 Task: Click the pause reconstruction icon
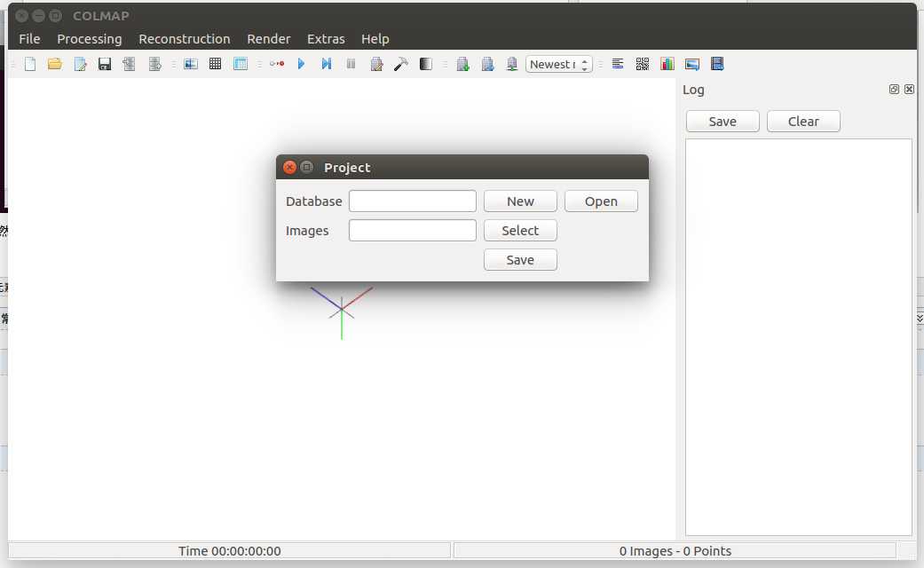351,64
